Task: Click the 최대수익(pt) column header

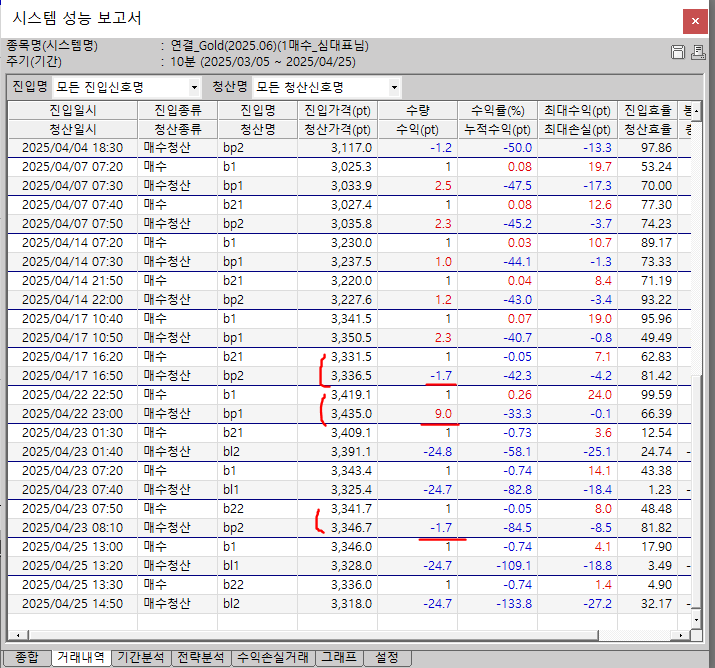Action: point(576,110)
